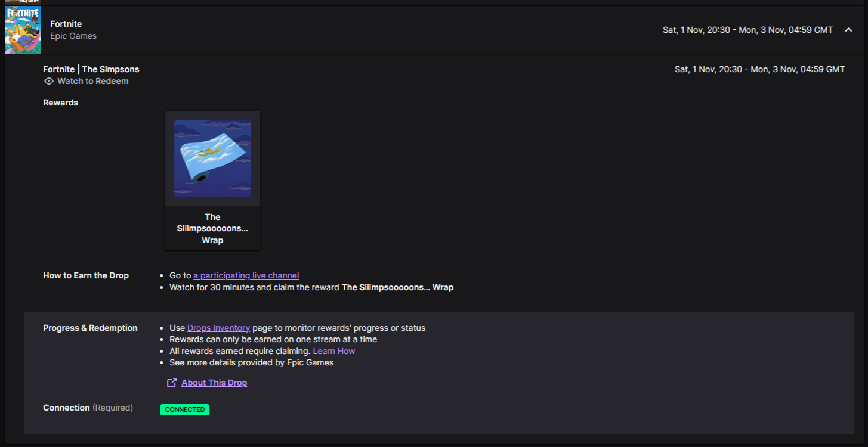This screenshot has width=868, height=447.
Task: Click the Epic Games publisher name
Action: click(73, 36)
